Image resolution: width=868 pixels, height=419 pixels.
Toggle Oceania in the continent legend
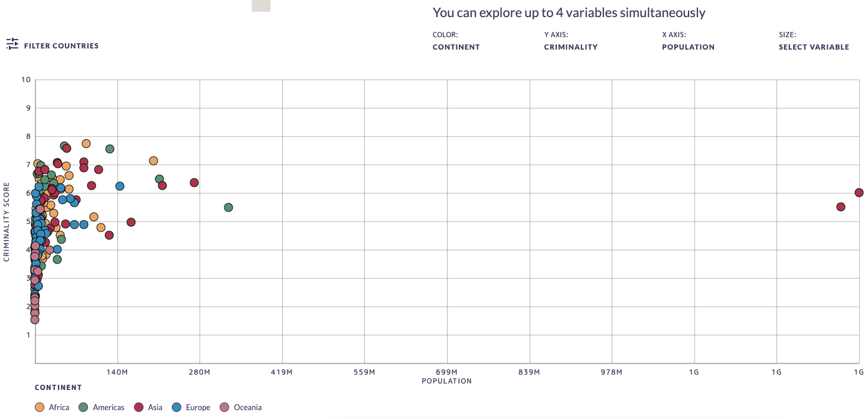[247, 407]
